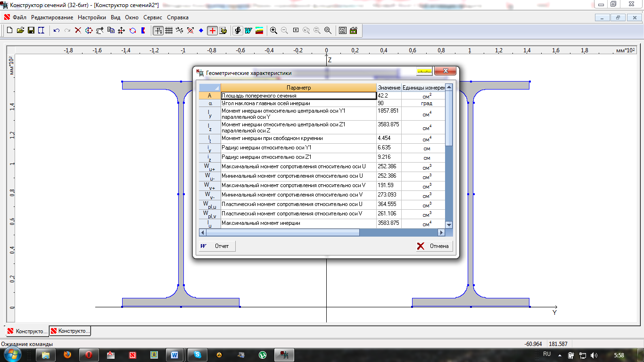The width and height of the screenshot is (644, 362).
Task: Click the new document icon in toolbar
Action: click(9, 31)
